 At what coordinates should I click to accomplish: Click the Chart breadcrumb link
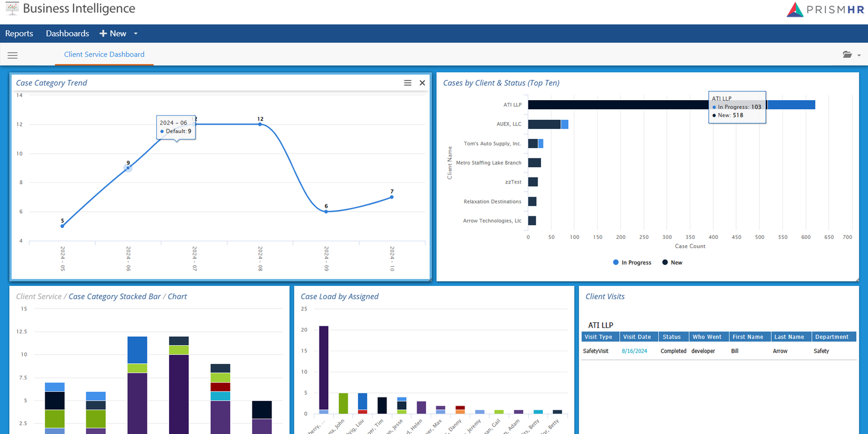click(177, 296)
